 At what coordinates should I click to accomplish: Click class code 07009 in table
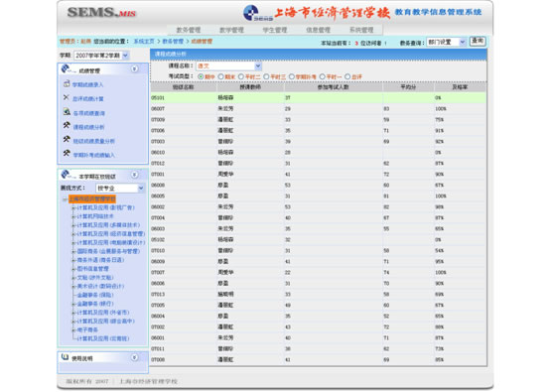coord(158,120)
